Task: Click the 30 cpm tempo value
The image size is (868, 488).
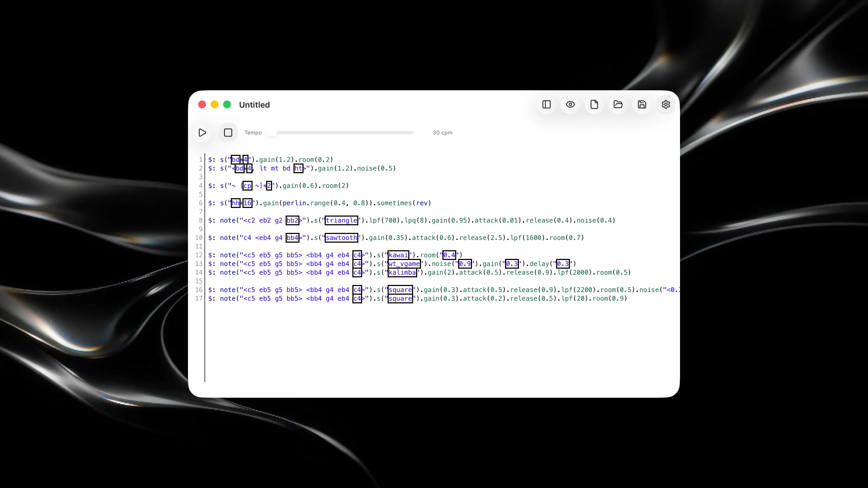Action: pyautogui.click(x=442, y=133)
